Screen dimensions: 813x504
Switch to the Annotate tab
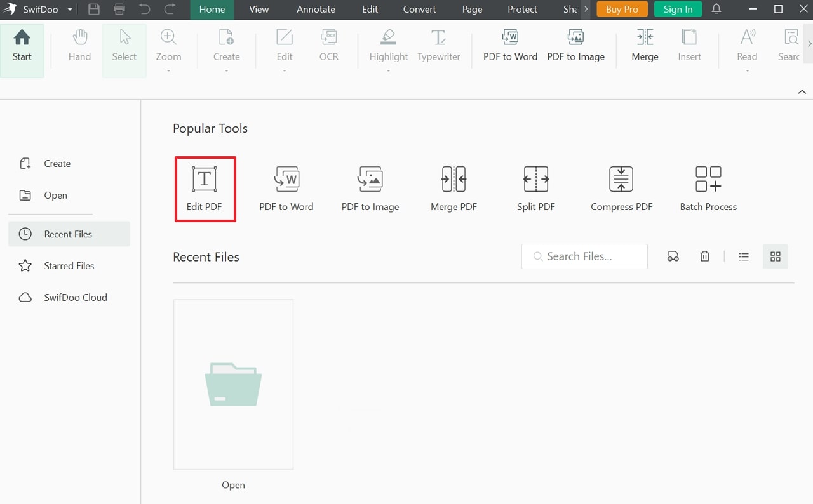[316, 9]
